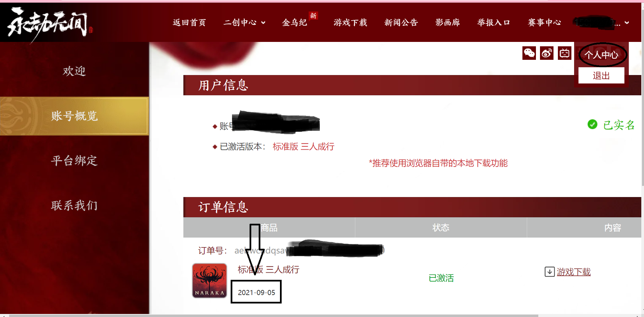Select the 联系我们 sidebar item
The image size is (644, 317).
(x=74, y=205)
